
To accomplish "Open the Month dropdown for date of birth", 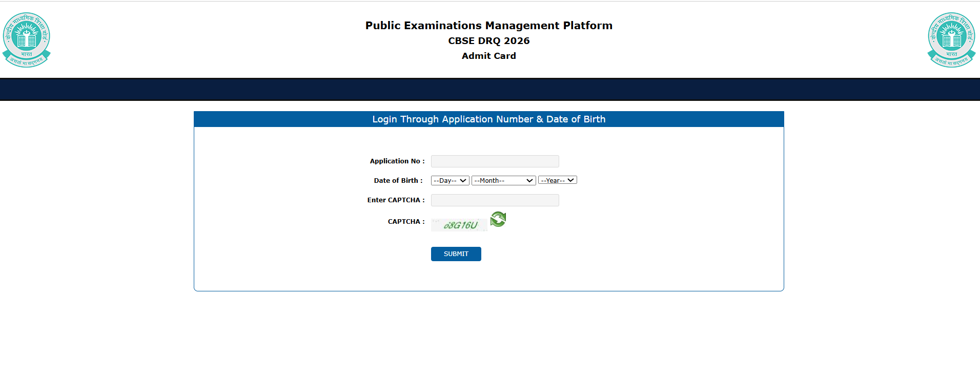I will 504,180.
